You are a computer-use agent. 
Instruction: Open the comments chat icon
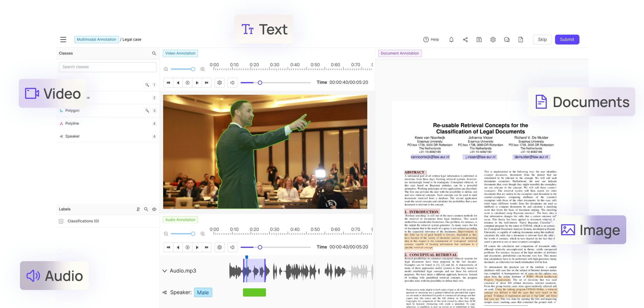coord(507,39)
